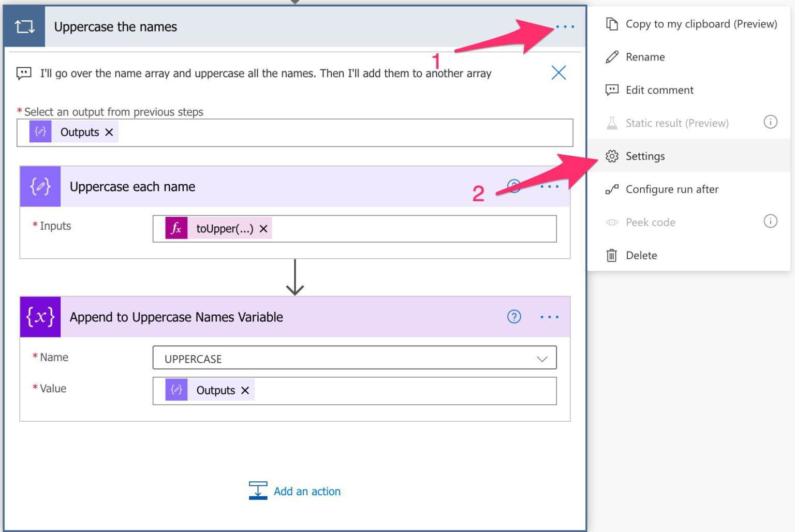Remove the toUpper expression from Inputs
Viewport: 795px width, 532px height.
263,228
